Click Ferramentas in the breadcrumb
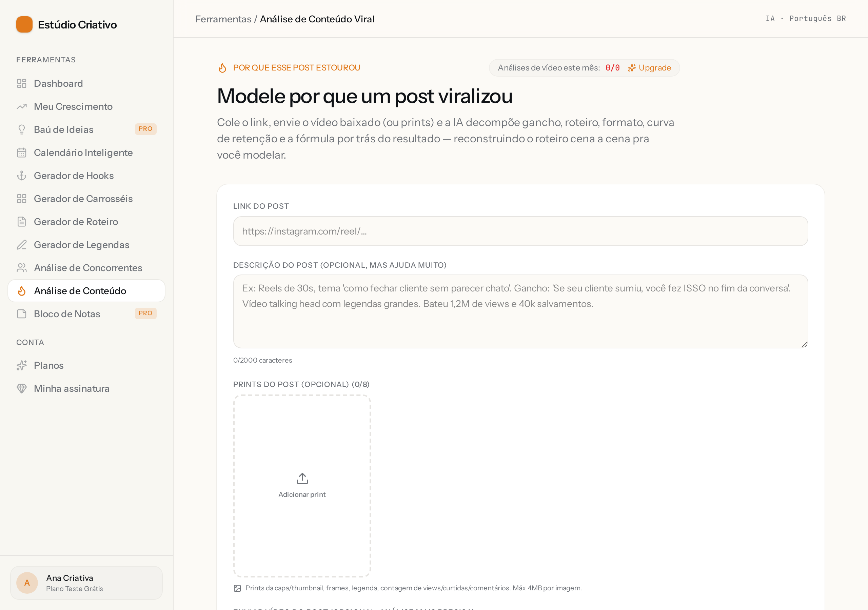868x610 pixels. pyautogui.click(x=223, y=19)
